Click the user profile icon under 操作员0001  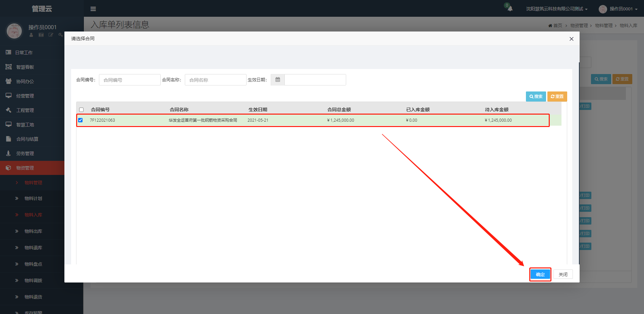click(x=31, y=35)
